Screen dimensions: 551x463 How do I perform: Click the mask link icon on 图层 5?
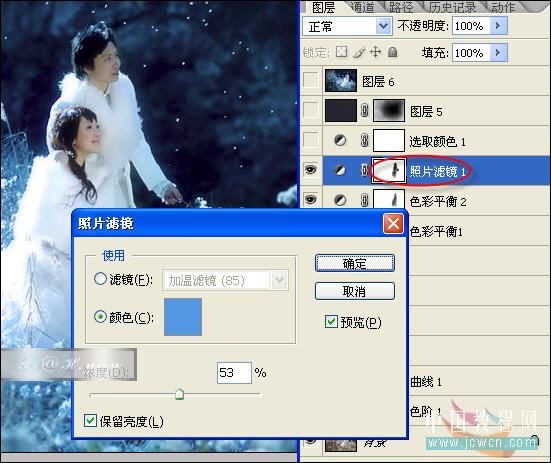coord(364,111)
